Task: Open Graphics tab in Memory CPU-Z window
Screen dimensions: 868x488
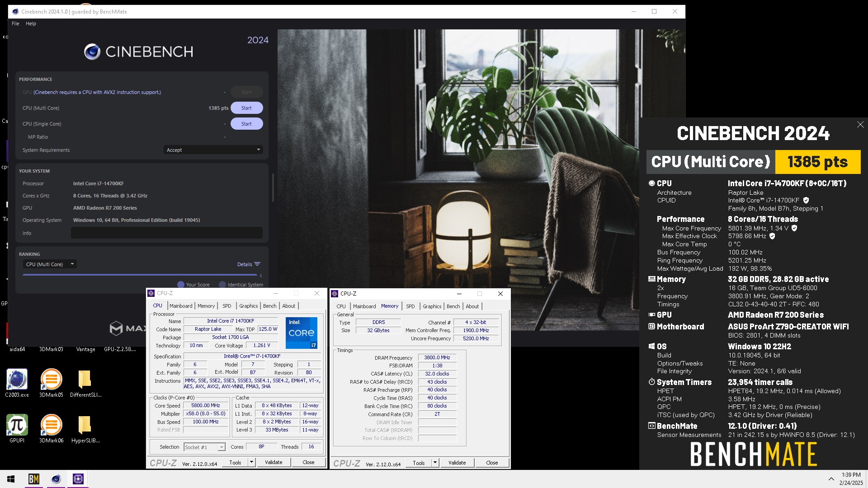Action: 432,306
